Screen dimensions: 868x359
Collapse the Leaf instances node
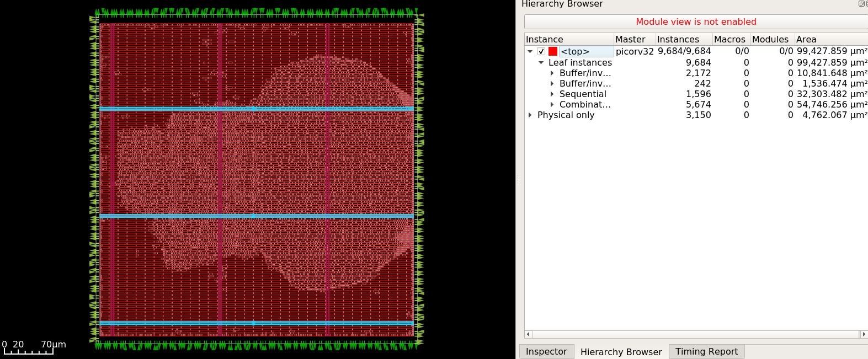click(x=541, y=62)
